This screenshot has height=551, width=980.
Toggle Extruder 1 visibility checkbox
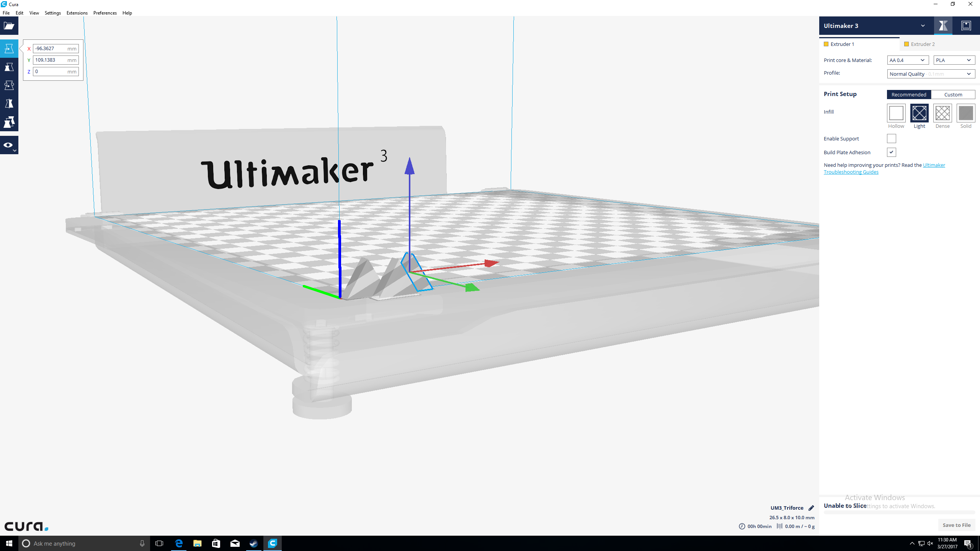click(x=826, y=44)
